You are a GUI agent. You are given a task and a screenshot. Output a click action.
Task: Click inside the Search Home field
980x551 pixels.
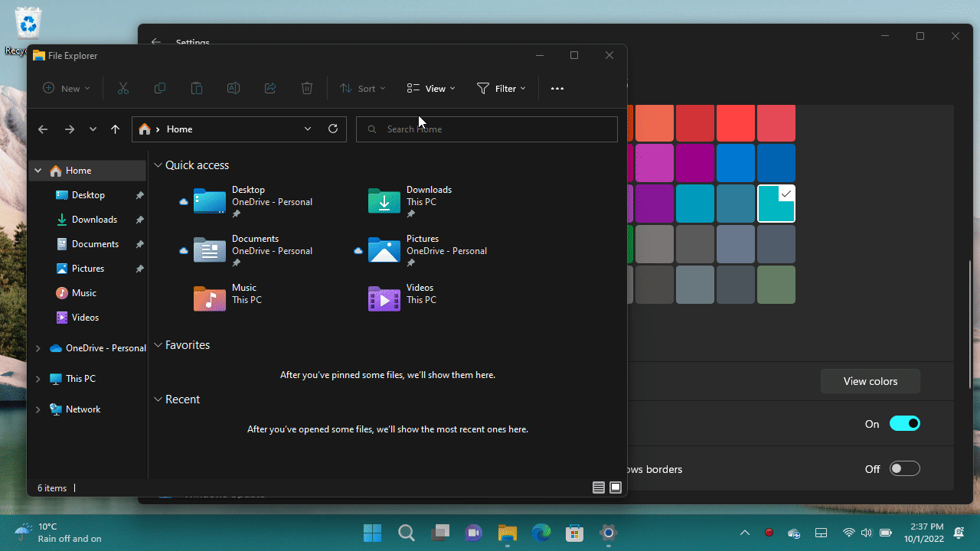486,129
